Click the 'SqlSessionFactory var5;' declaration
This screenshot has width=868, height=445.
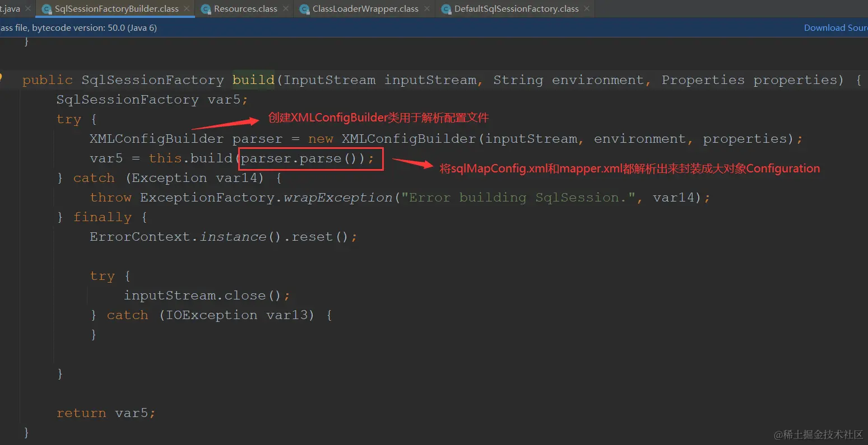152,100
